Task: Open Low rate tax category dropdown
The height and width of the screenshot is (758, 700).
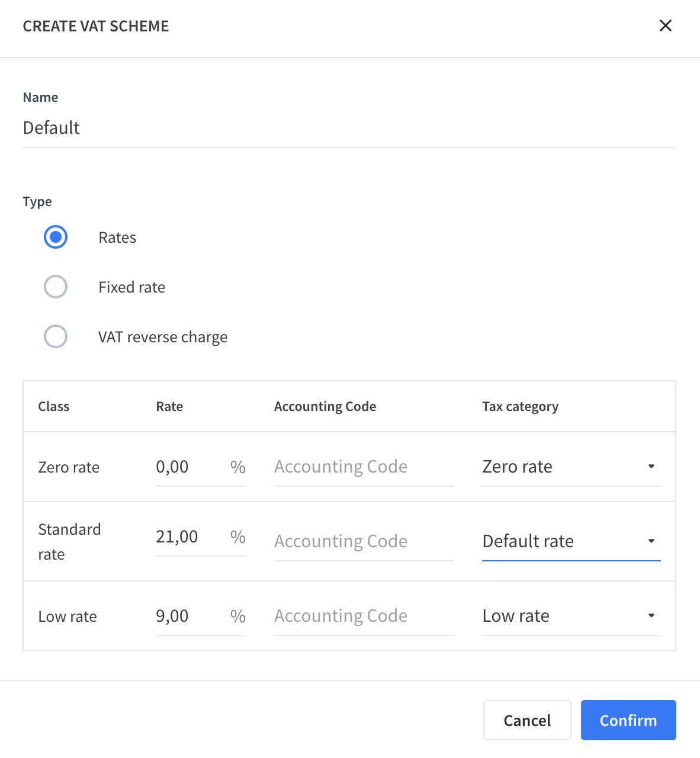Action: coord(571,616)
